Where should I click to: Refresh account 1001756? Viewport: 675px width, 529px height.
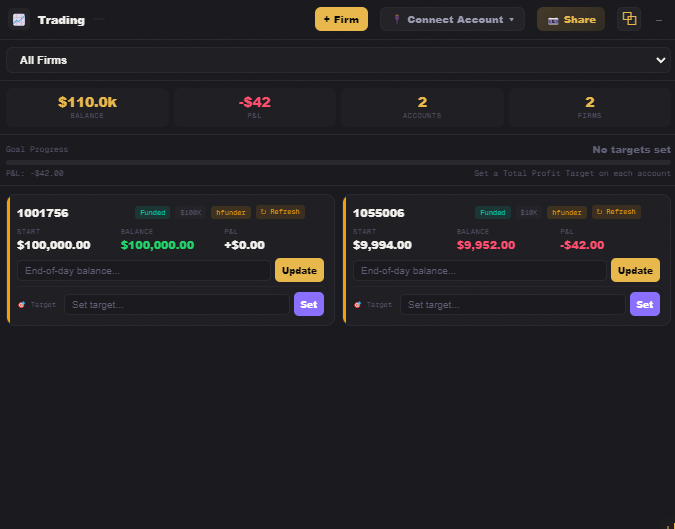click(x=281, y=212)
